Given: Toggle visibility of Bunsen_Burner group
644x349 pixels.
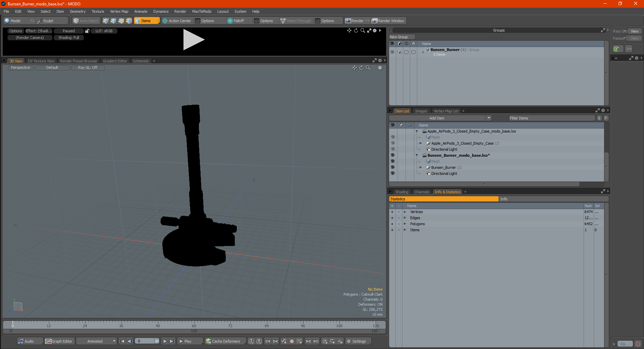Looking at the screenshot, I should coord(392,52).
